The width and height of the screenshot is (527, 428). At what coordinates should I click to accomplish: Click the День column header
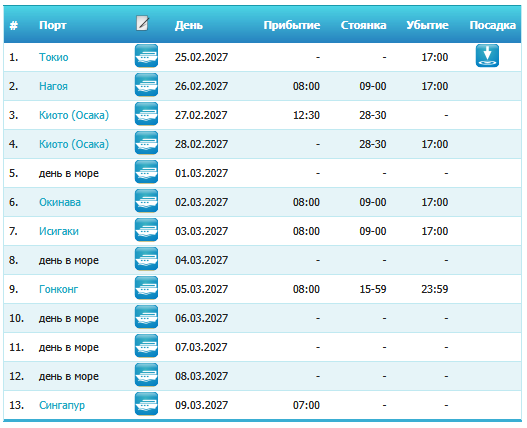pos(189,25)
